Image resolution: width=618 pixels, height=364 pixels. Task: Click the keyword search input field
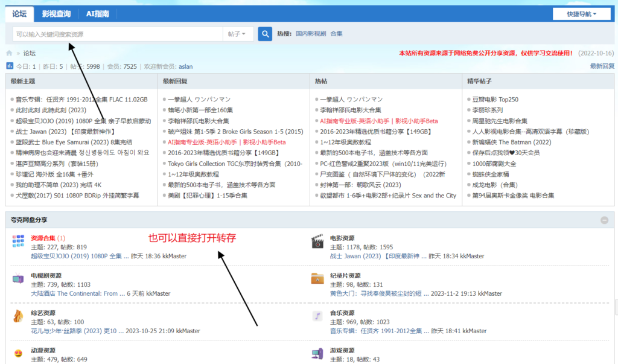(109, 33)
